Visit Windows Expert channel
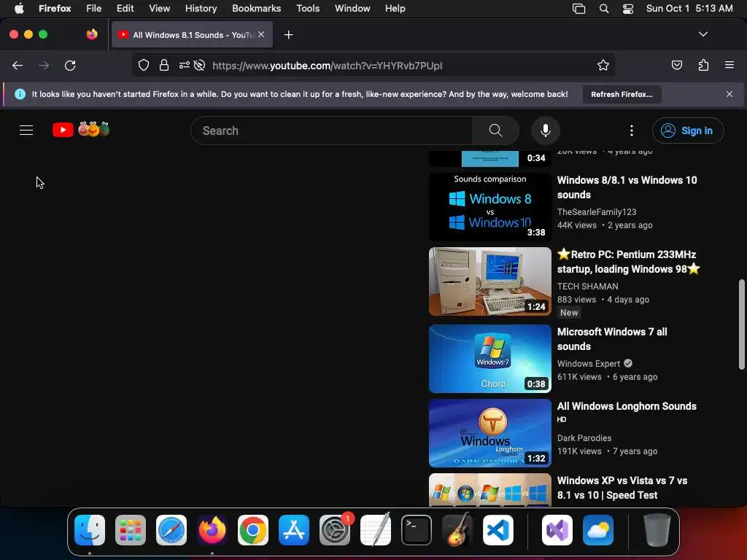Screen dimensions: 747x560 [589, 363]
